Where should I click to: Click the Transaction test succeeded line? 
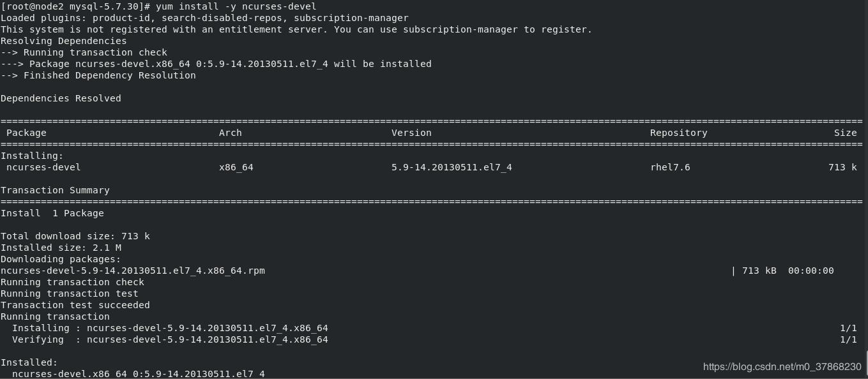(x=75, y=305)
